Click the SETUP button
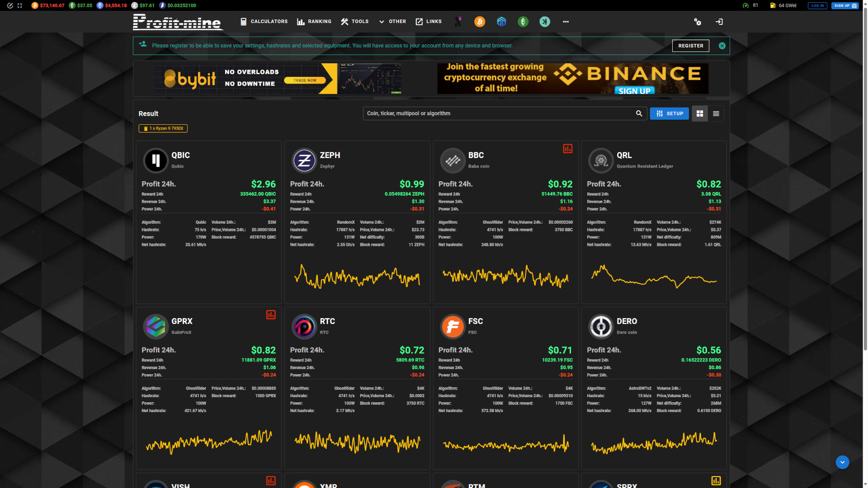 [668, 113]
